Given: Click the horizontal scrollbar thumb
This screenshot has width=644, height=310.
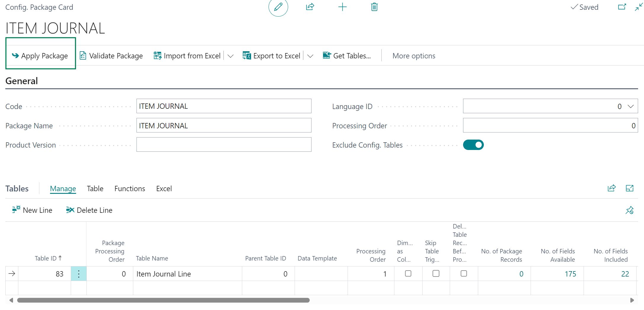Looking at the screenshot, I should [163, 300].
